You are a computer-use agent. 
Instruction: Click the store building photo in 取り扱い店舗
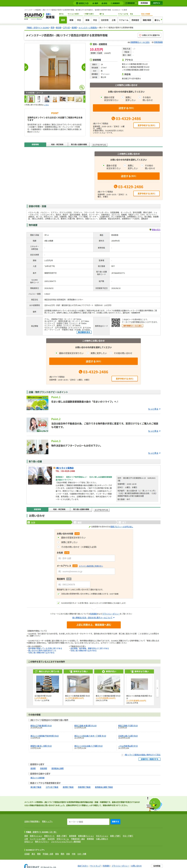(40, 475)
